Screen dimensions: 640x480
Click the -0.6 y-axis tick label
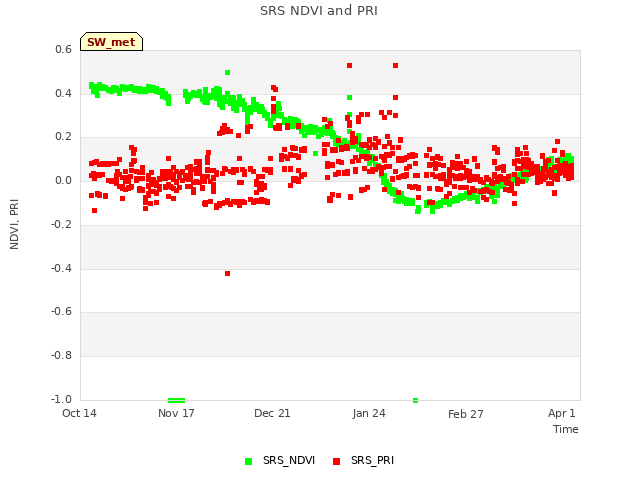pos(62,311)
